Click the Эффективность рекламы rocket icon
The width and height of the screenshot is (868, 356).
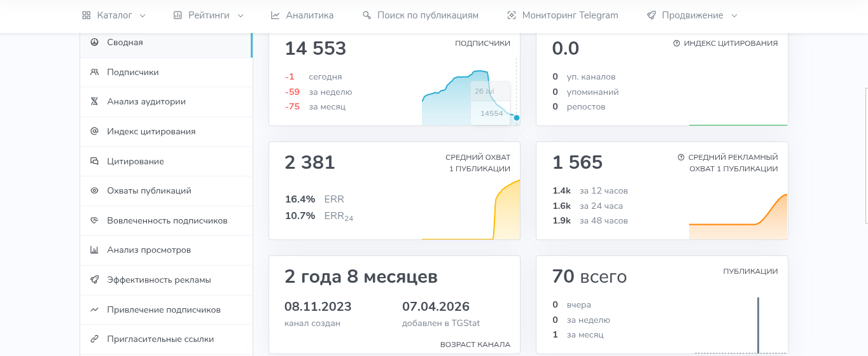pos(94,280)
